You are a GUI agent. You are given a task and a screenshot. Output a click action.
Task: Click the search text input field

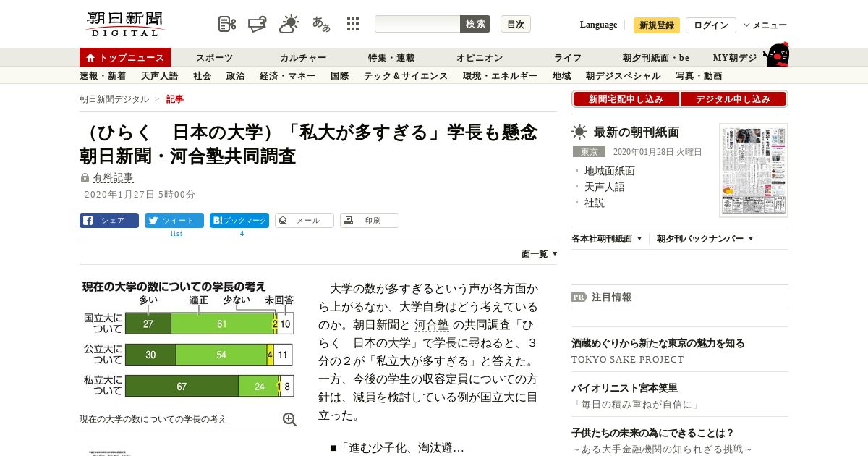417,24
